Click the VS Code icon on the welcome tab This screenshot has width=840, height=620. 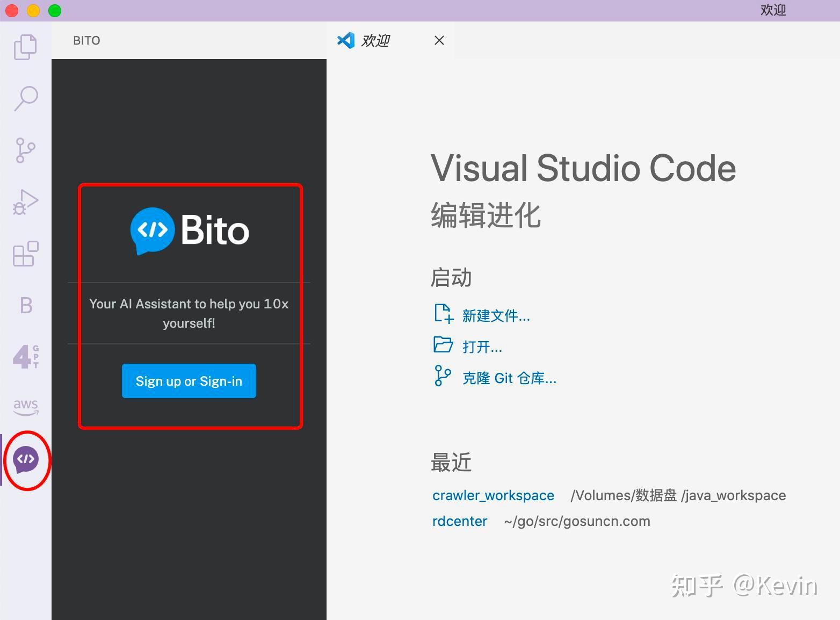(x=347, y=40)
